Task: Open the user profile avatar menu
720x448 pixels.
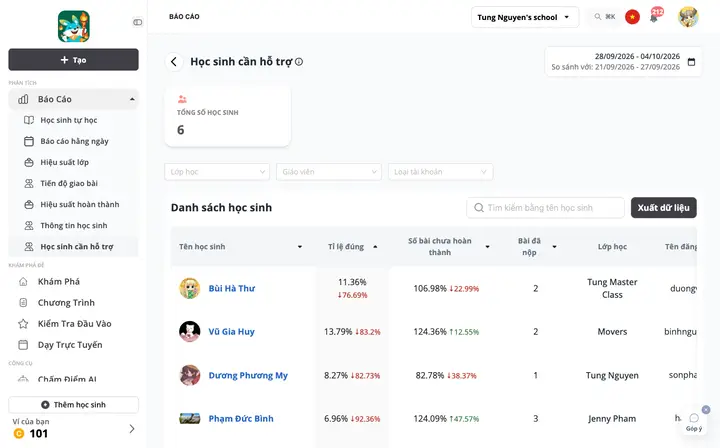Action: pyautogui.click(x=688, y=17)
